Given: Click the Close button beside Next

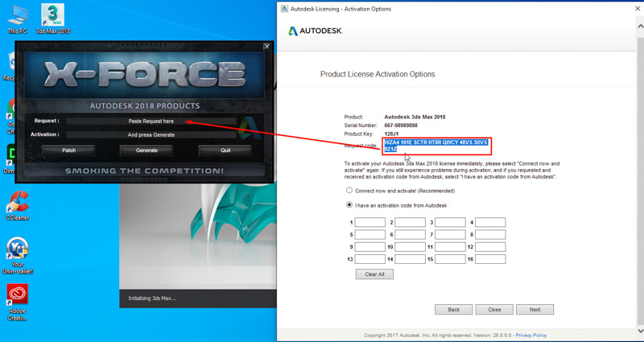Looking at the screenshot, I should tap(494, 310).
